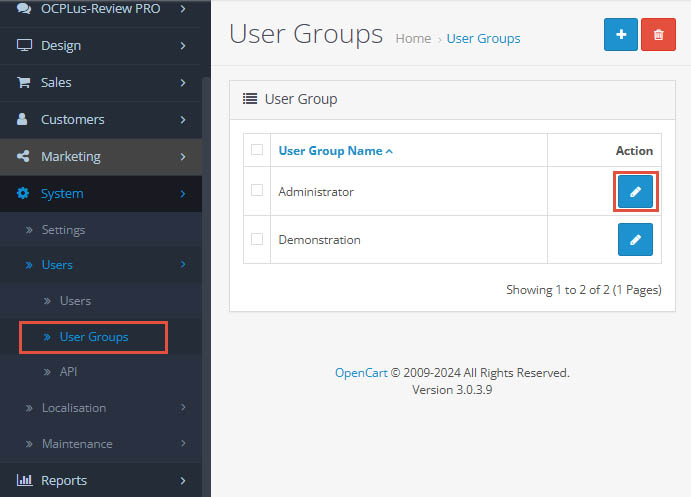Click the blue plus add-group button
This screenshot has height=497, width=691.
pyautogui.click(x=620, y=34)
